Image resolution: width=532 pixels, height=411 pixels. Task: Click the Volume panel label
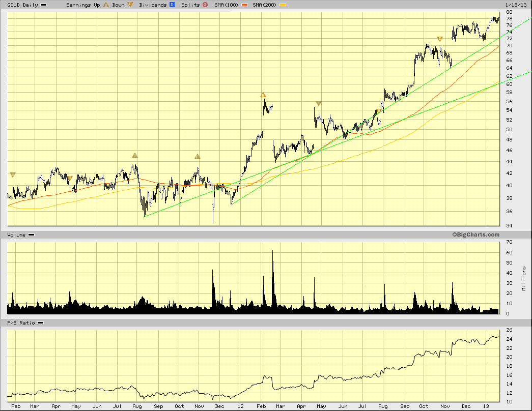click(x=16, y=234)
